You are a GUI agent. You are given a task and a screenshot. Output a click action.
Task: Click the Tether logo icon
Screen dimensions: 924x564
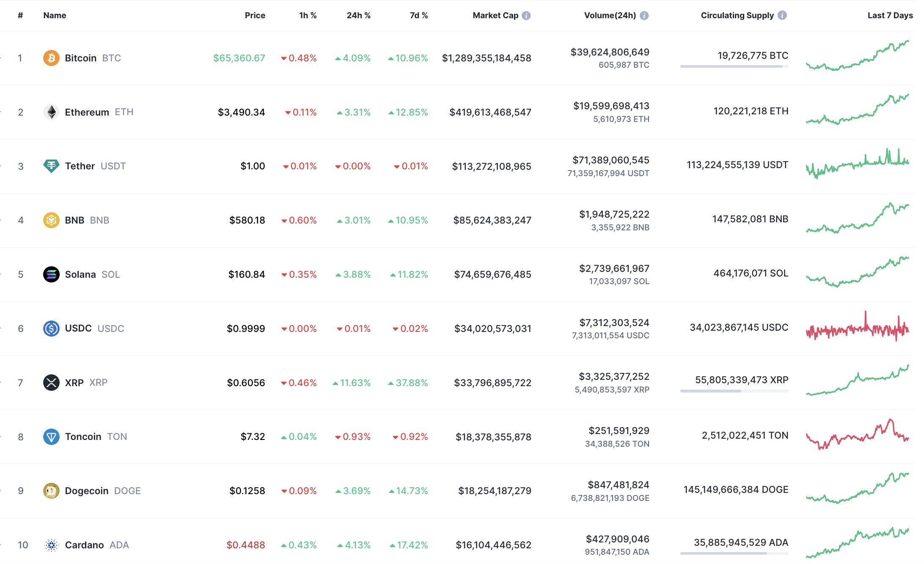pyautogui.click(x=51, y=166)
